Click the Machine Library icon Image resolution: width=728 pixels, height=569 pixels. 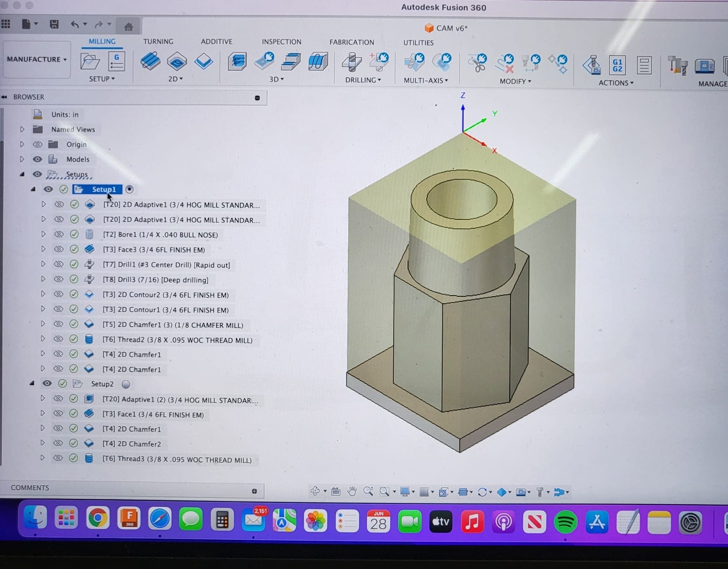(704, 66)
